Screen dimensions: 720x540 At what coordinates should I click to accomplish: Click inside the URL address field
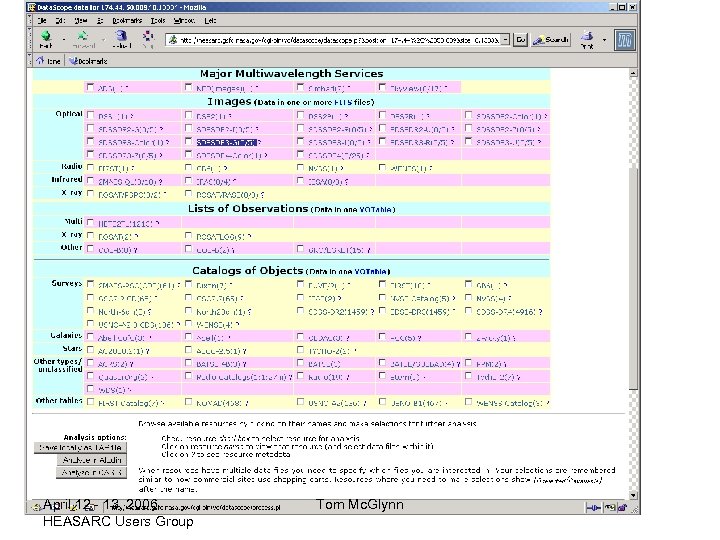[x=335, y=40]
